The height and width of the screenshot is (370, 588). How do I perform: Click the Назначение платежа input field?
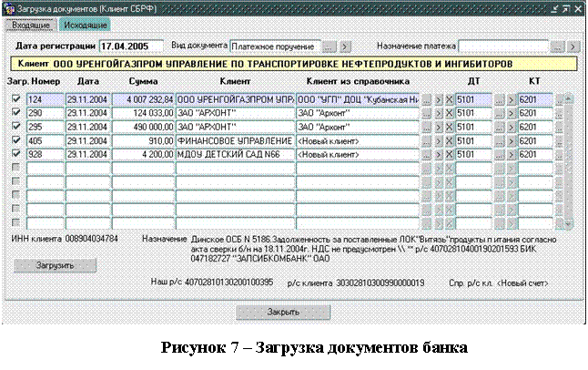tap(503, 46)
